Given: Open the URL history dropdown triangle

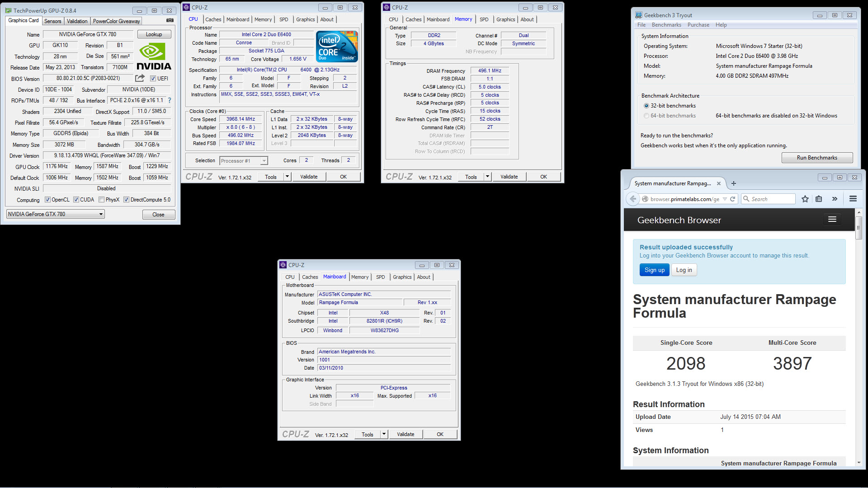Looking at the screenshot, I should [x=725, y=199].
